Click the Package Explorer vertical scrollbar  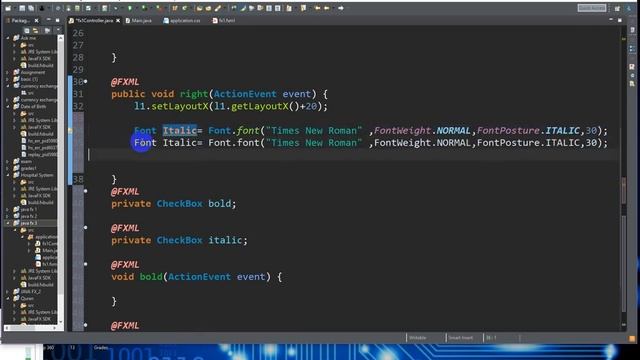pos(61,180)
